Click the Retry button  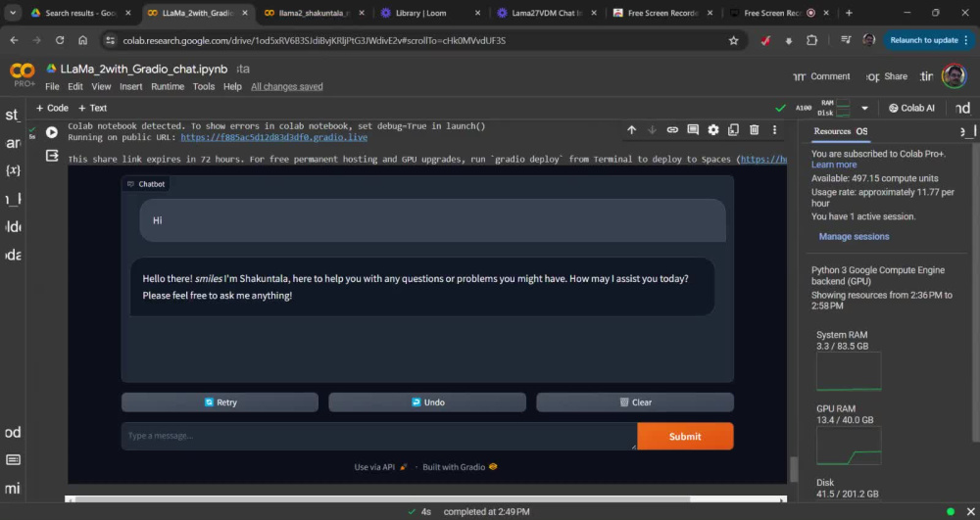click(x=220, y=402)
